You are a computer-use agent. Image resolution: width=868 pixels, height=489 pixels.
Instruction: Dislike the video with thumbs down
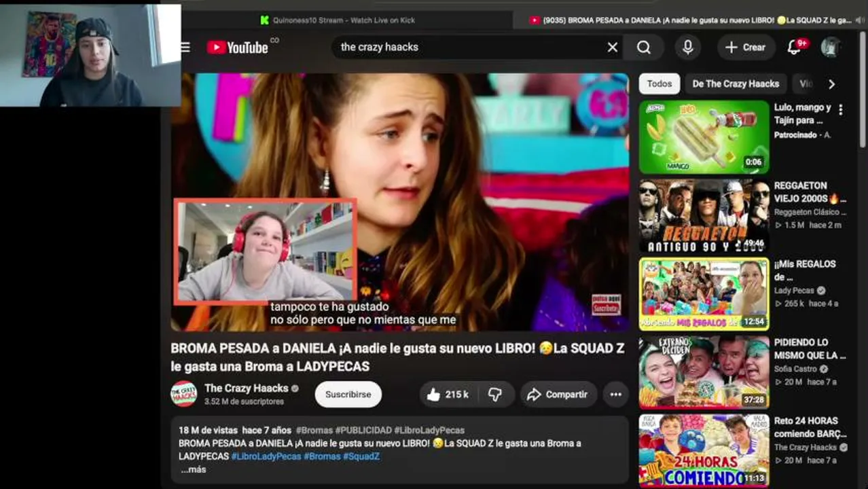pyautogui.click(x=495, y=394)
